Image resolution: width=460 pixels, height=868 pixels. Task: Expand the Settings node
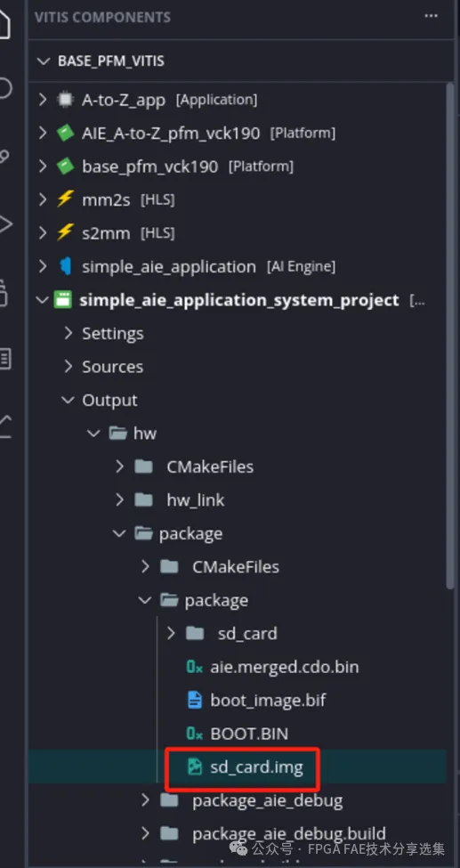pyautogui.click(x=69, y=333)
